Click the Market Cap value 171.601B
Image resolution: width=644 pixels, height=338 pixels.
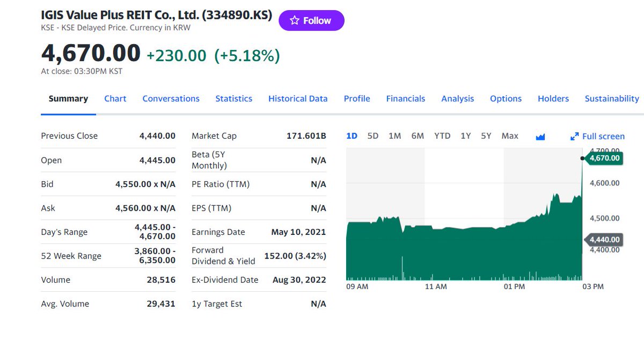coord(306,136)
